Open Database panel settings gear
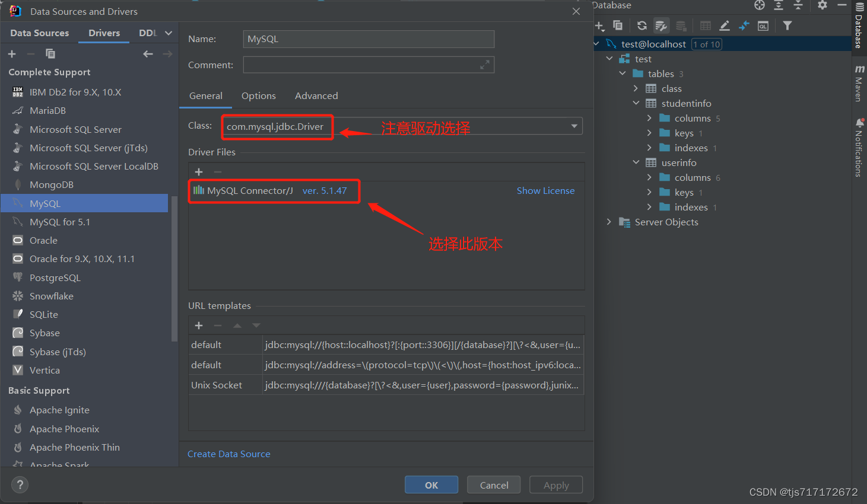The image size is (867, 504). point(822,5)
